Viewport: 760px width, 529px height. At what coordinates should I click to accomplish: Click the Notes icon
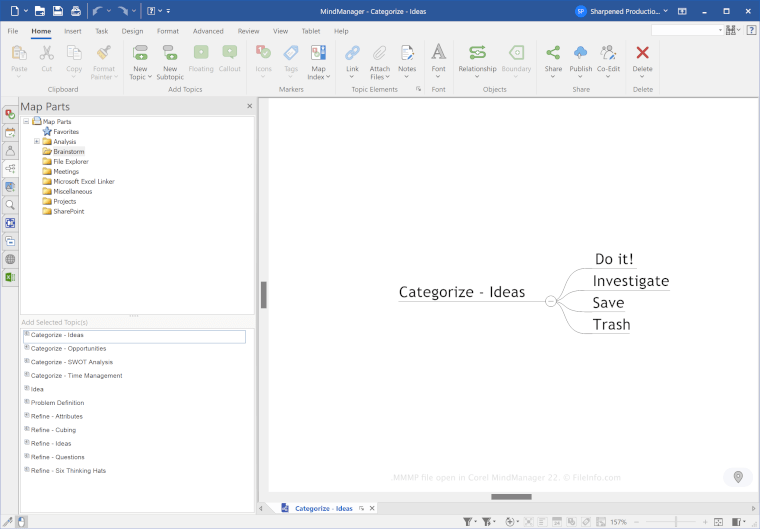coord(407,53)
